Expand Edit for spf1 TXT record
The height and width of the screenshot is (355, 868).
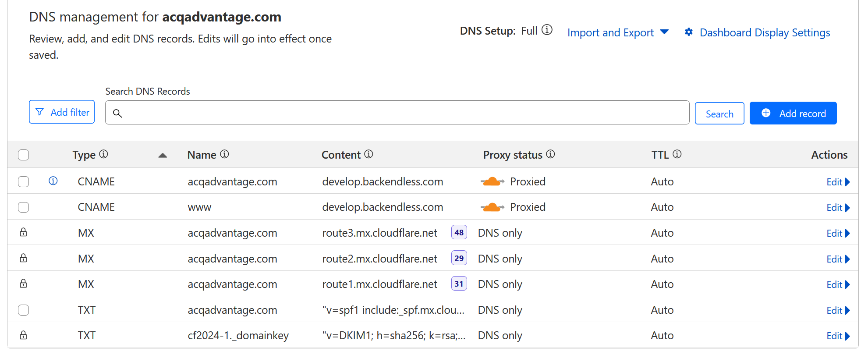(x=838, y=310)
